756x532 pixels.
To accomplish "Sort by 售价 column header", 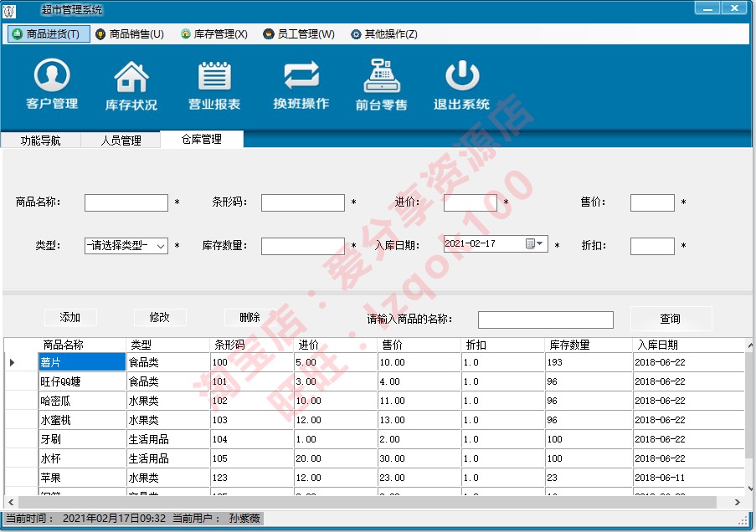I will point(419,345).
